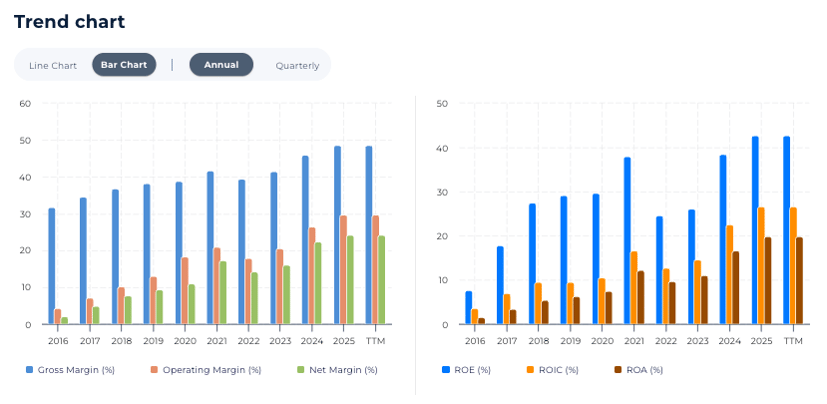Select the Bar Chart toggle
Screen dimensions: 827x404
(124, 65)
